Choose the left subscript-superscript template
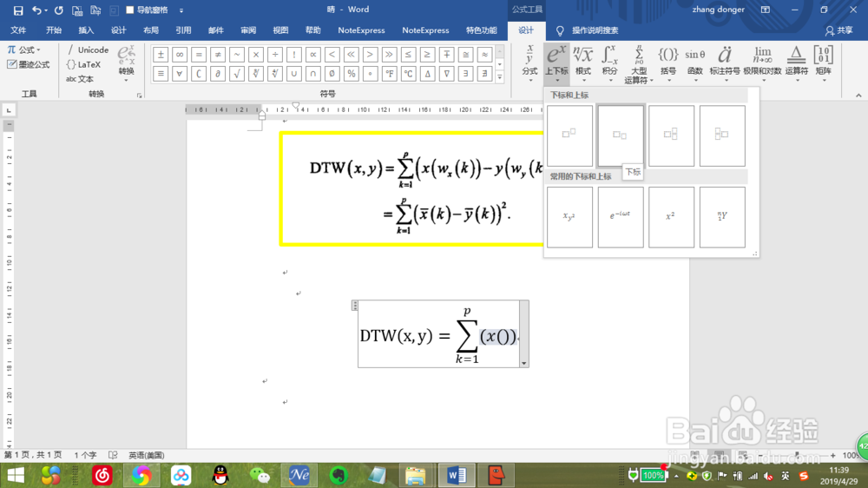The height and width of the screenshot is (488, 868). pos(722,135)
